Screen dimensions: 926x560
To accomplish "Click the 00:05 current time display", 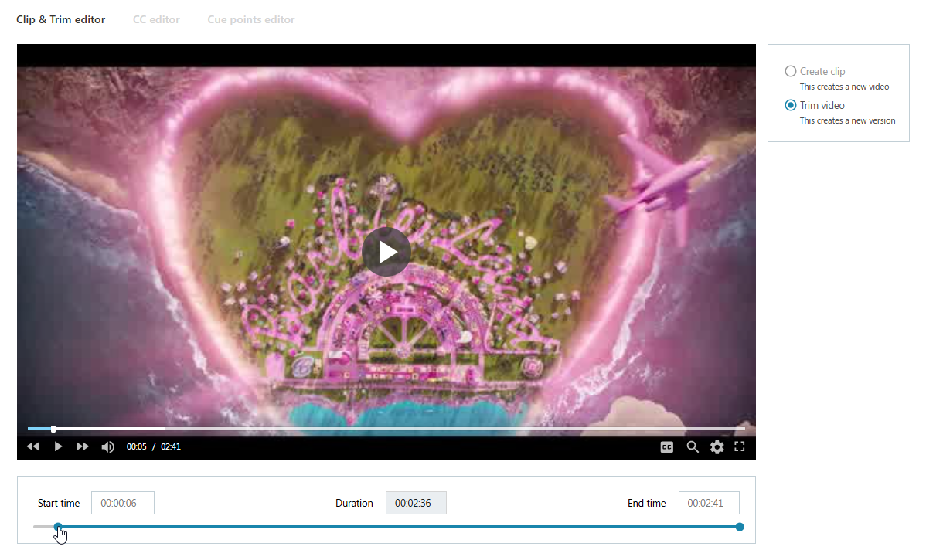I will pos(136,446).
